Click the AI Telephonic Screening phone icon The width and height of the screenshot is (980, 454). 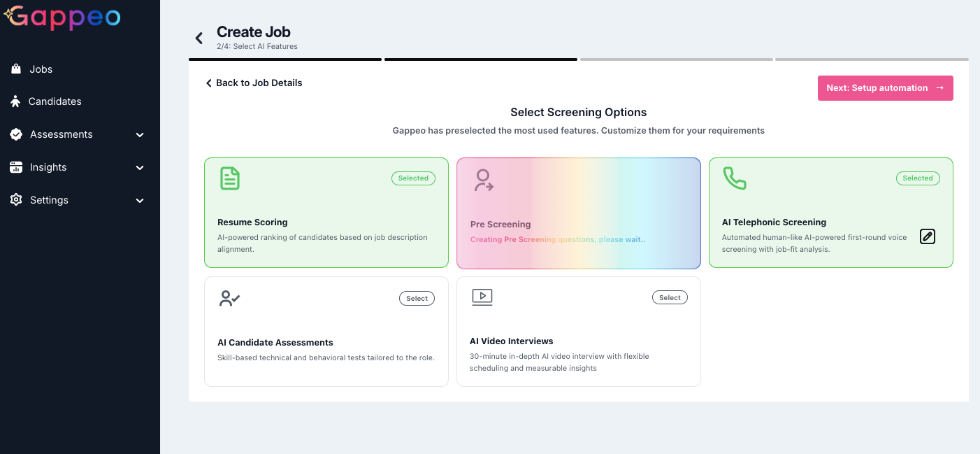pos(734,178)
